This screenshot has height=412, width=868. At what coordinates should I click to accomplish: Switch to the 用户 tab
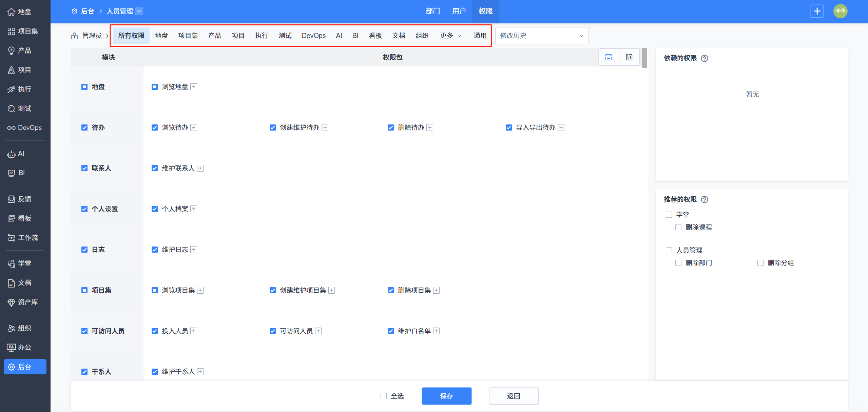(x=459, y=11)
